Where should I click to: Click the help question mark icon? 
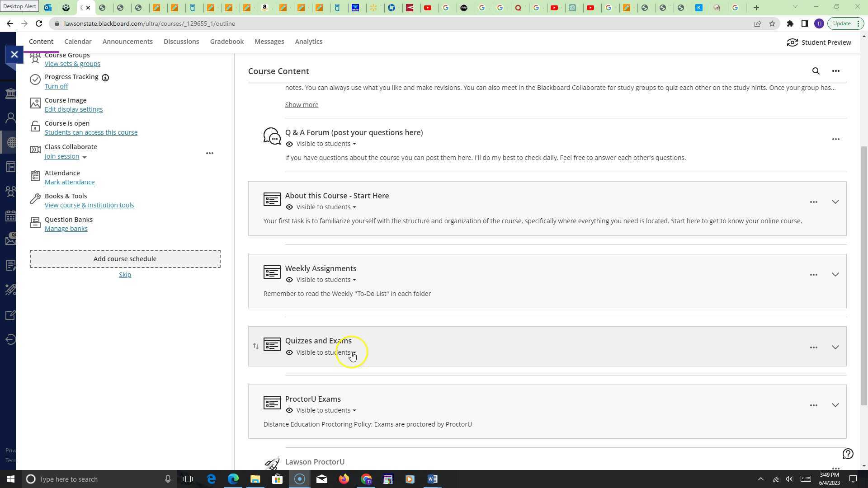click(848, 454)
